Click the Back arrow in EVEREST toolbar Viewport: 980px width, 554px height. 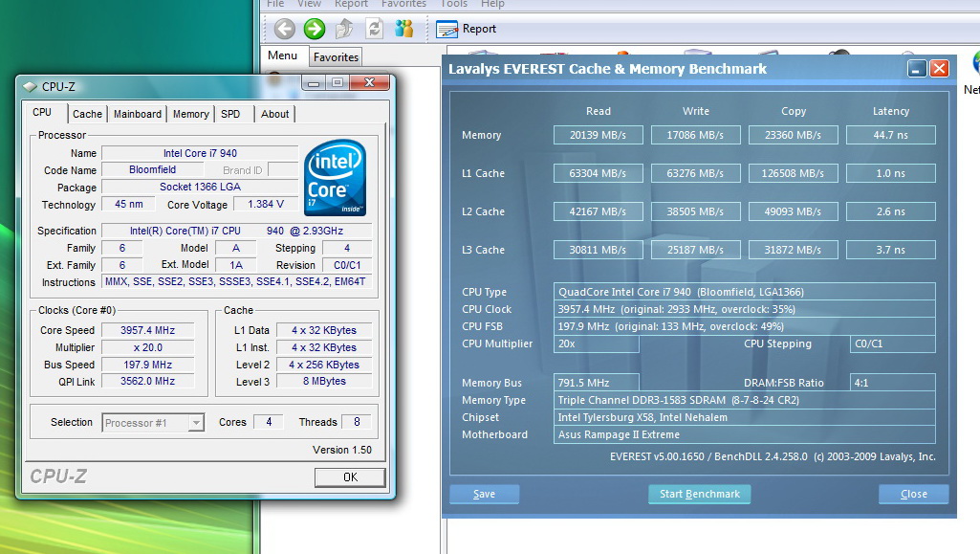click(x=284, y=29)
